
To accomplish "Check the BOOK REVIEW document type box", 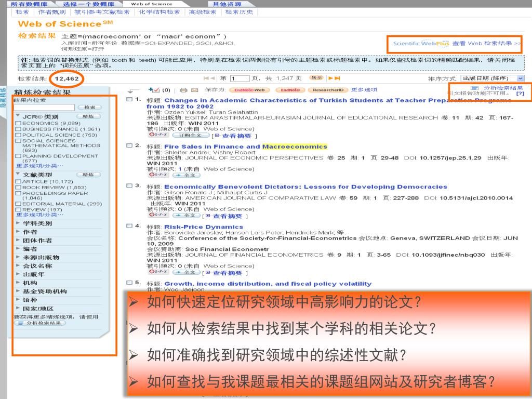I will pos(18,187).
